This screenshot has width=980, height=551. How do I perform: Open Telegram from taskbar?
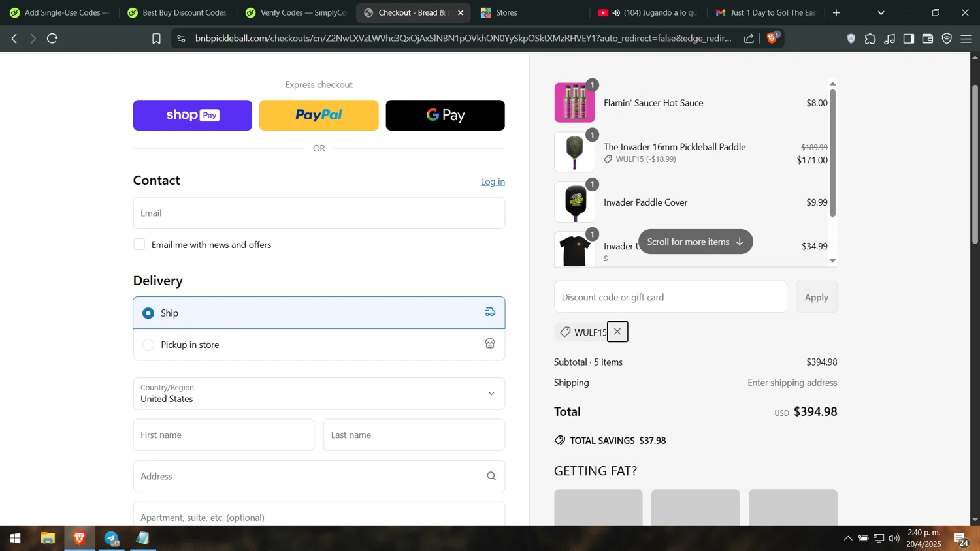point(112,539)
